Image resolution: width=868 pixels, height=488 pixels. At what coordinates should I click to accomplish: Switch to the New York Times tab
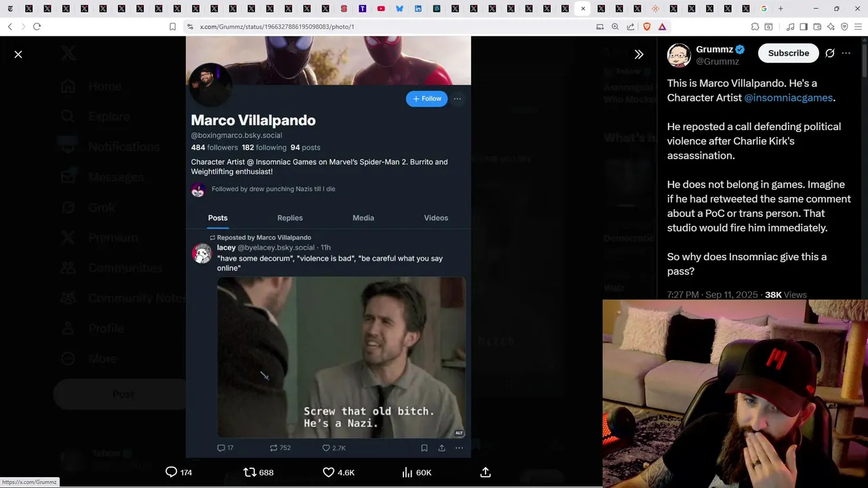(x=10, y=9)
